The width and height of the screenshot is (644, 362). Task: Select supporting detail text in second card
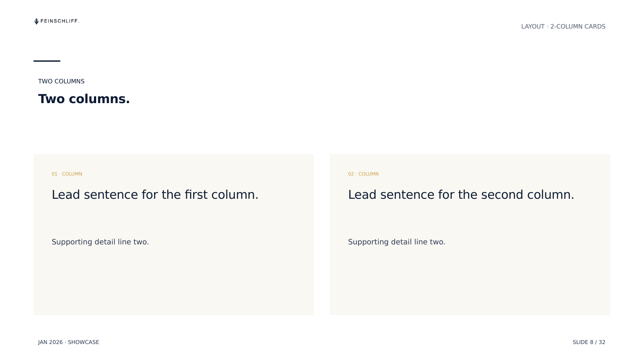(x=396, y=242)
